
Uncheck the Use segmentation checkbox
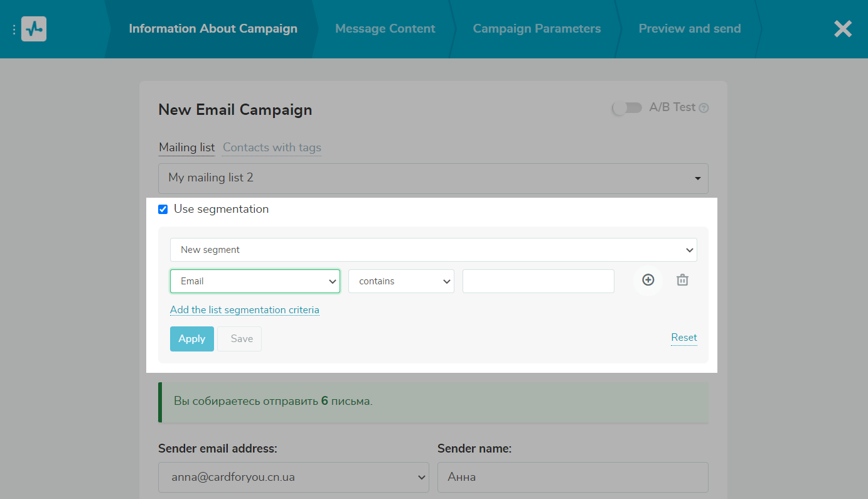point(163,210)
